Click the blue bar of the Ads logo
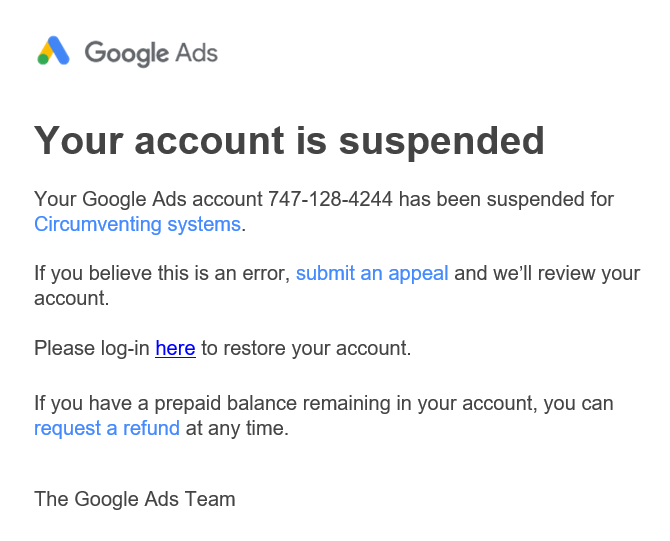The width and height of the screenshot is (670, 541). pos(59,50)
